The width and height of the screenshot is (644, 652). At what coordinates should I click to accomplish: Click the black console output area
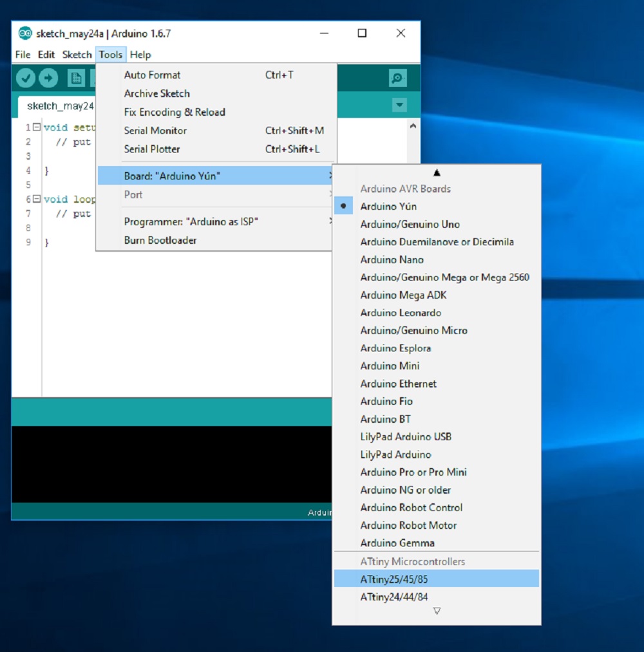tap(172, 464)
